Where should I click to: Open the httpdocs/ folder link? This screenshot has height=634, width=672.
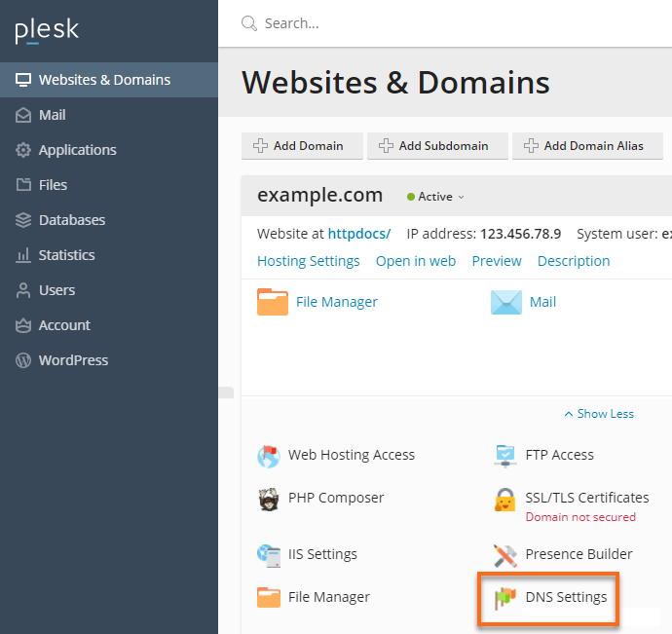coord(359,234)
